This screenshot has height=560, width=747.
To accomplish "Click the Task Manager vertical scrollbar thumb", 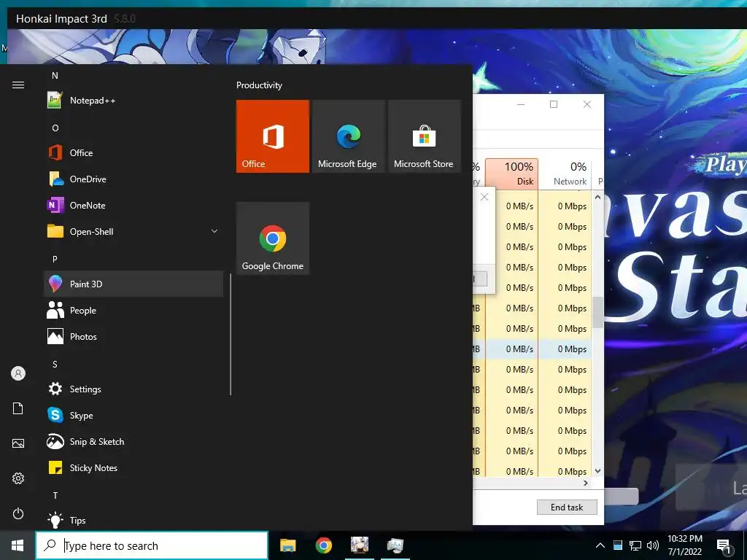I will pos(597,312).
